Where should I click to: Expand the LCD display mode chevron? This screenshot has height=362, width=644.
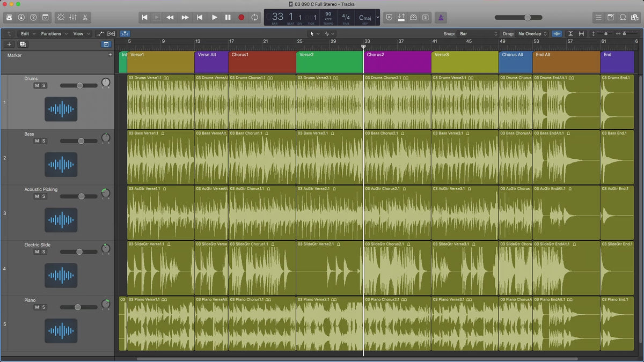[377, 17]
